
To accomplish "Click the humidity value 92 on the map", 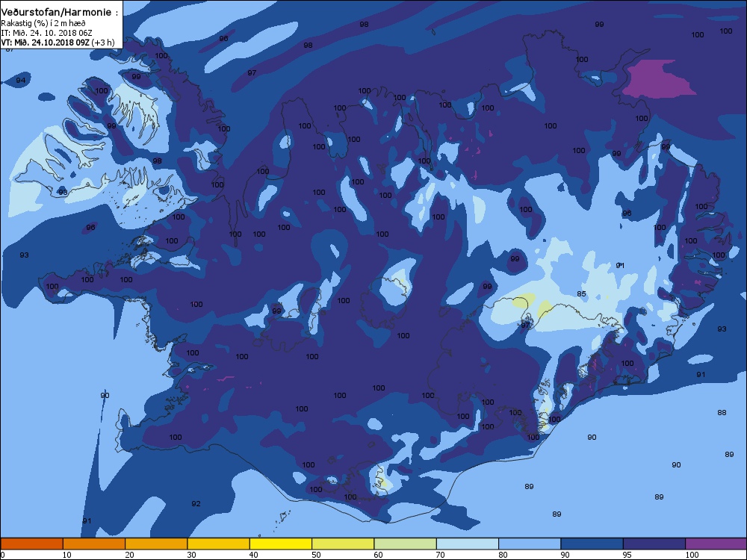I will (x=196, y=503).
